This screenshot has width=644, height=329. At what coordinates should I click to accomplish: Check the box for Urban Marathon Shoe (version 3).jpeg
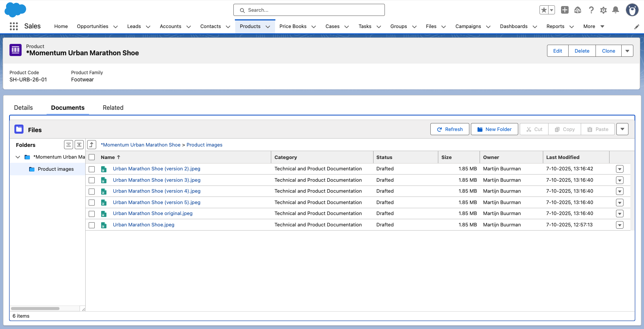[x=92, y=180]
